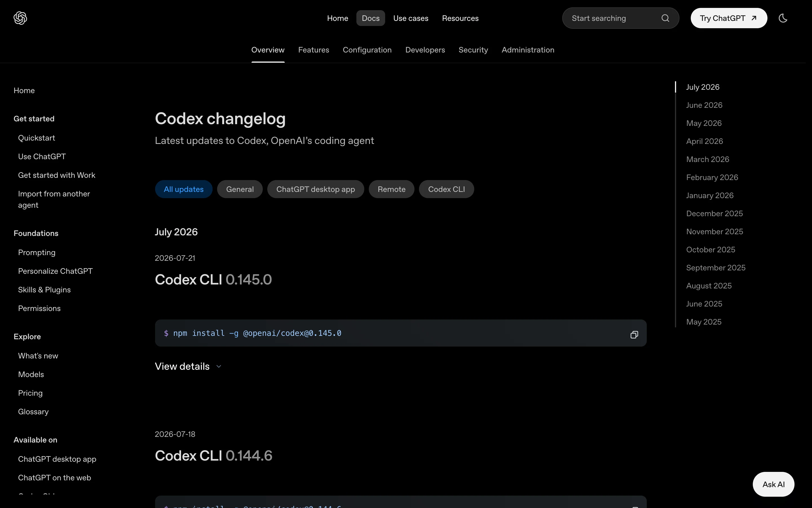Switch to the Overview tab

tap(268, 50)
